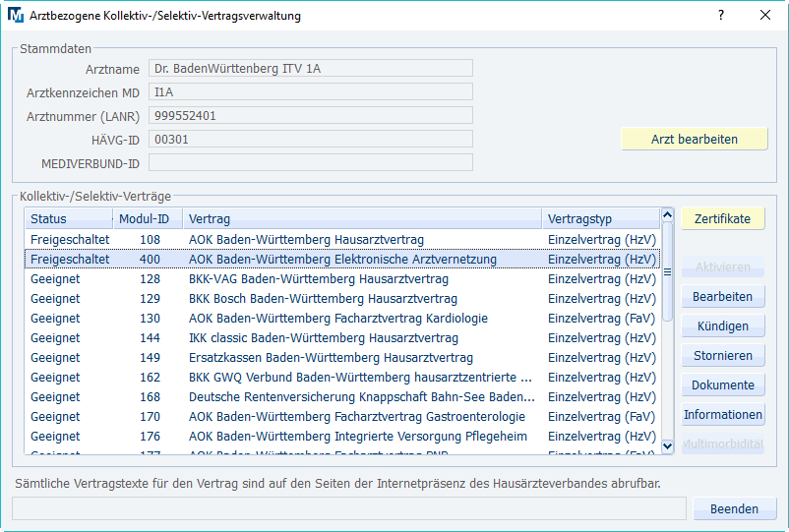Image resolution: width=789 pixels, height=532 pixels.
Task: Close the Vertragsverwaltung dialog window
Action: (x=764, y=15)
